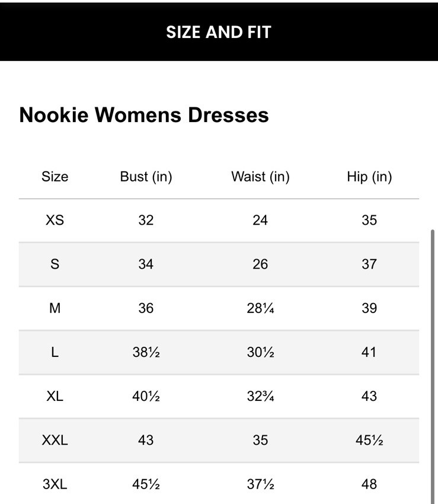438x504 pixels.
Task: Click the 45½ hip value for XXL
Action: 369,440
